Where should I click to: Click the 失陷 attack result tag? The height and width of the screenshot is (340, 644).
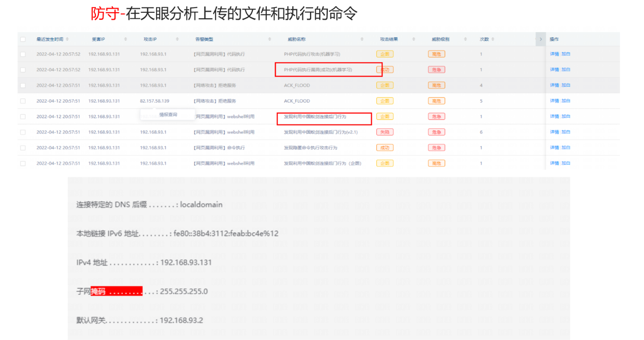384,132
